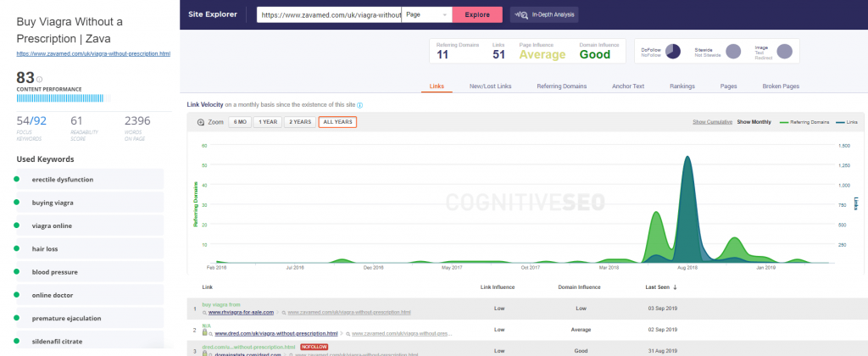Click the In-Depth Analysis icon button
The image size is (868, 356).
543,14
